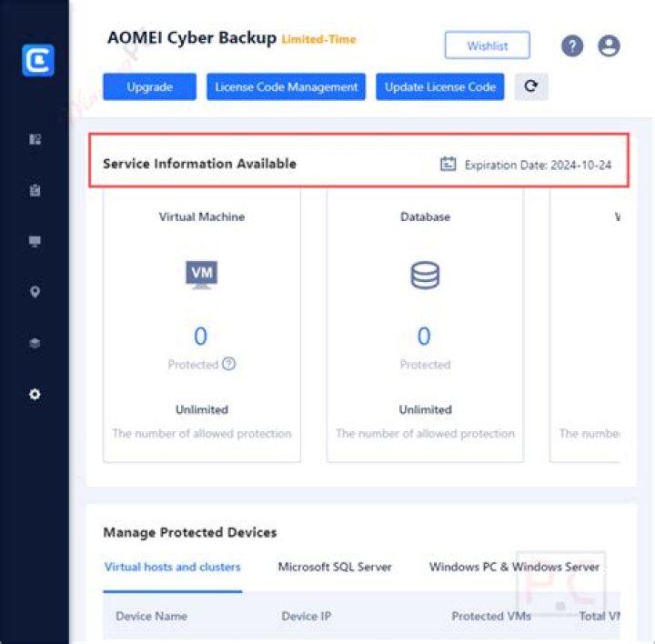Click the Database card title
The height and width of the screenshot is (644, 655).
pos(425,216)
